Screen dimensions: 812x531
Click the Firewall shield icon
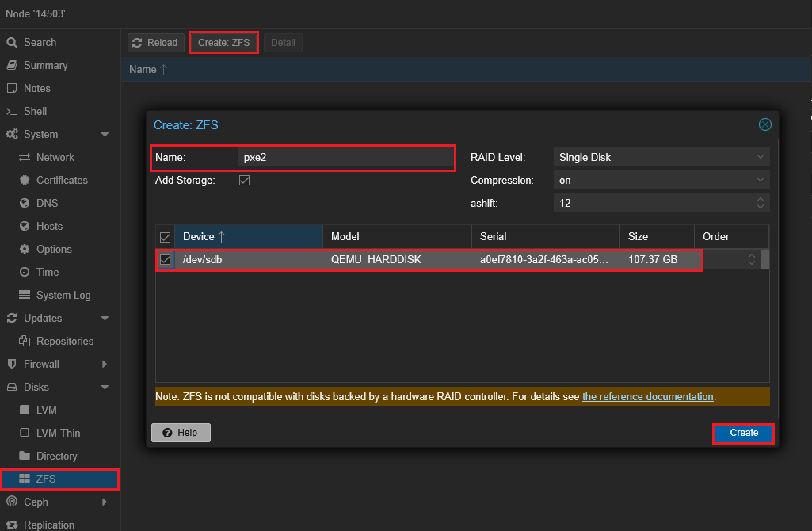[x=12, y=365]
